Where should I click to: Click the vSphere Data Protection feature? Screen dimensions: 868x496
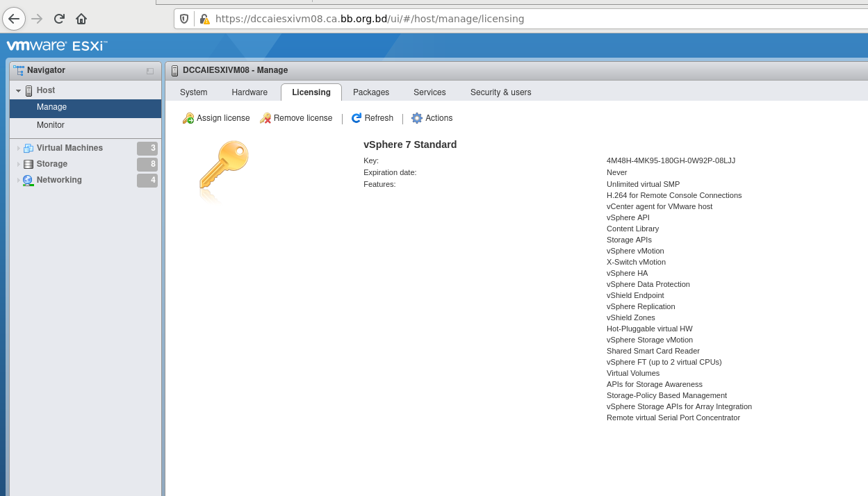(x=648, y=284)
